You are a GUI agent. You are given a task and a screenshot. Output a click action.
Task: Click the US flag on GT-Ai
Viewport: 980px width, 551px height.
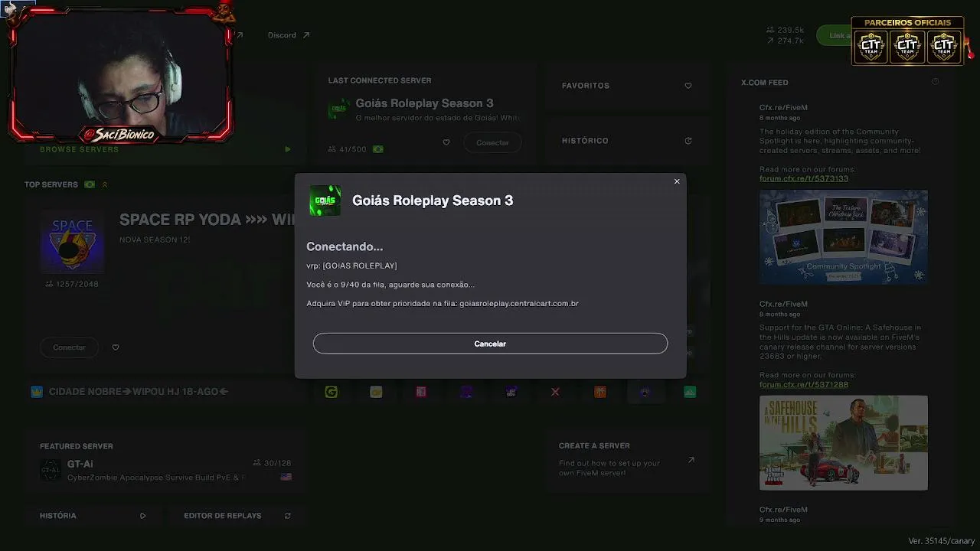[x=286, y=477]
